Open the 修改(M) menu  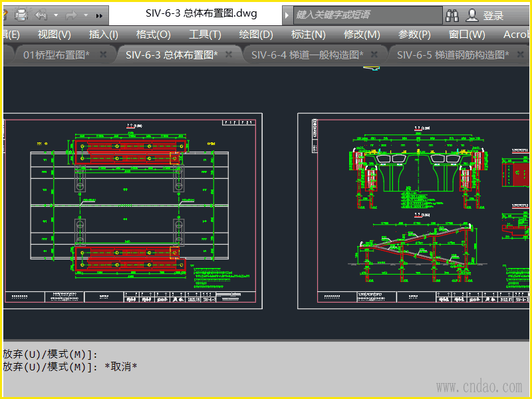(x=362, y=35)
